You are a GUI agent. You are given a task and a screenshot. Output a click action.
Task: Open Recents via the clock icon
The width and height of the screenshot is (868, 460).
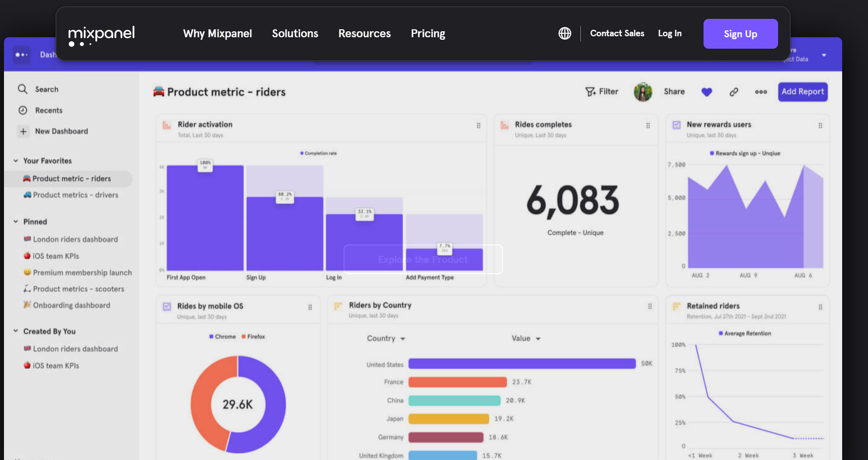(23, 110)
